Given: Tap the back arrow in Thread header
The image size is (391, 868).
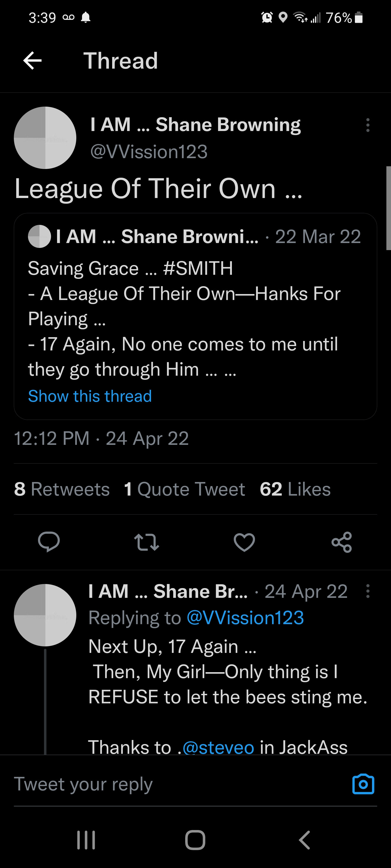Looking at the screenshot, I should tap(32, 61).
